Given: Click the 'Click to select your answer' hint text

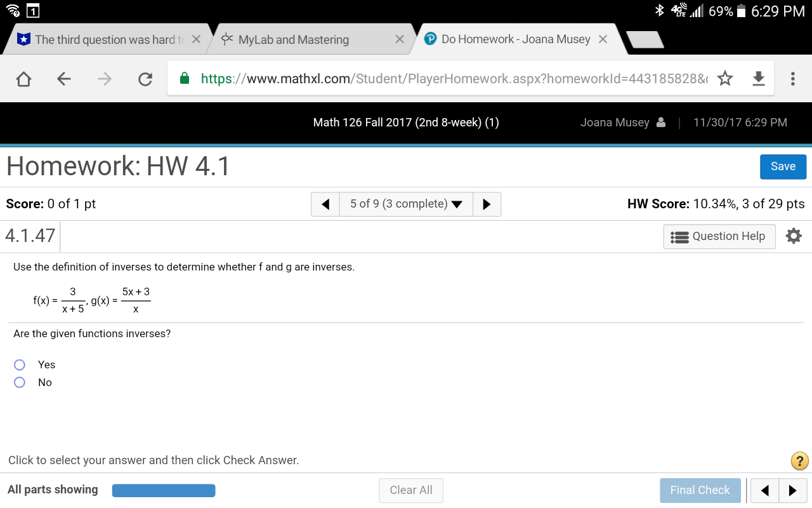Looking at the screenshot, I should [154, 460].
